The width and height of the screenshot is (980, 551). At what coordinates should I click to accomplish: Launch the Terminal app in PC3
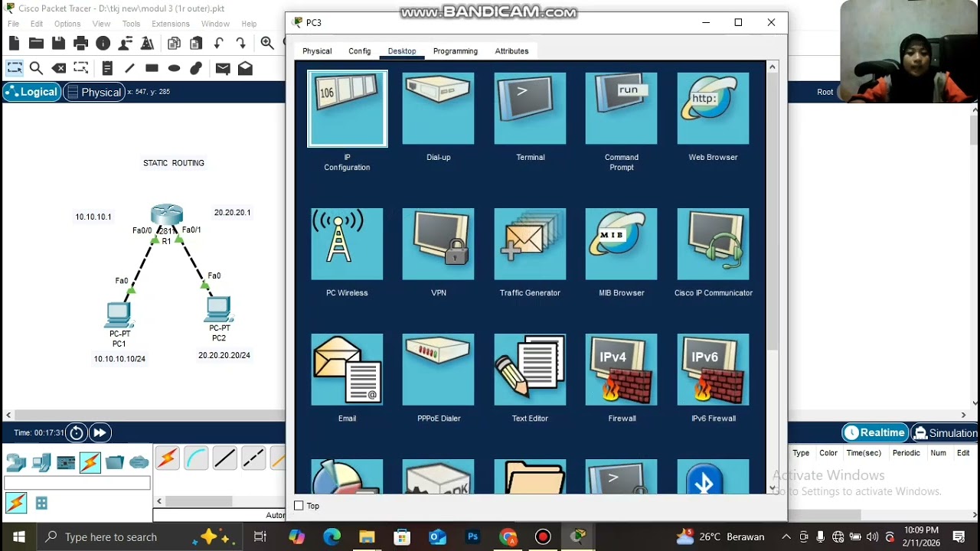point(530,109)
